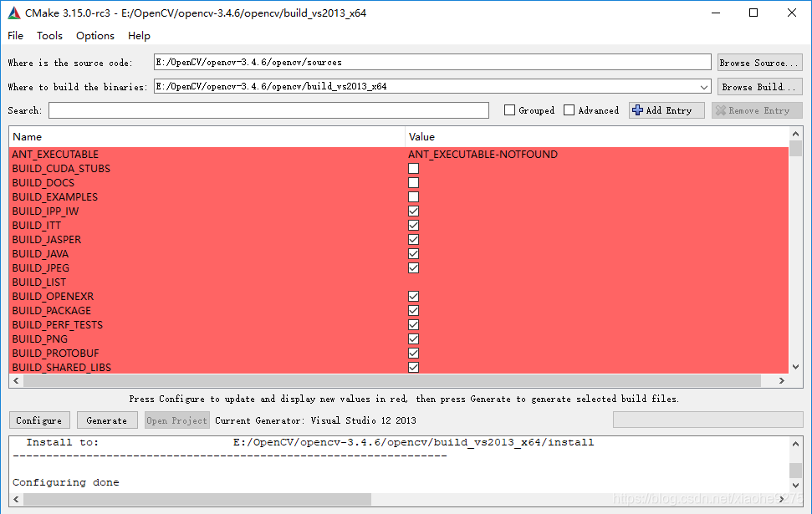Click the blue plus Add Entry icon
The width and height of the screenshot is (812, 514).
pyautogui.click(x=637, y=110)
